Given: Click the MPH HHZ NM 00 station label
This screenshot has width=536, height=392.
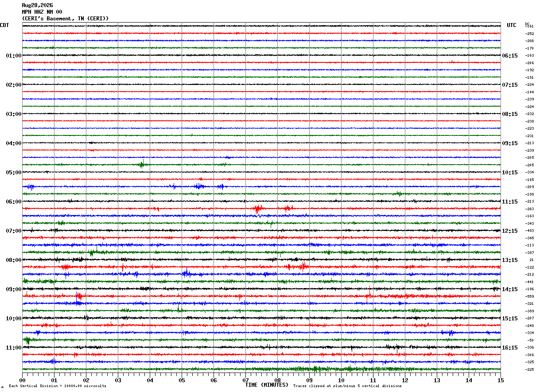Looking at the screenshot, I should coord(42,12).
